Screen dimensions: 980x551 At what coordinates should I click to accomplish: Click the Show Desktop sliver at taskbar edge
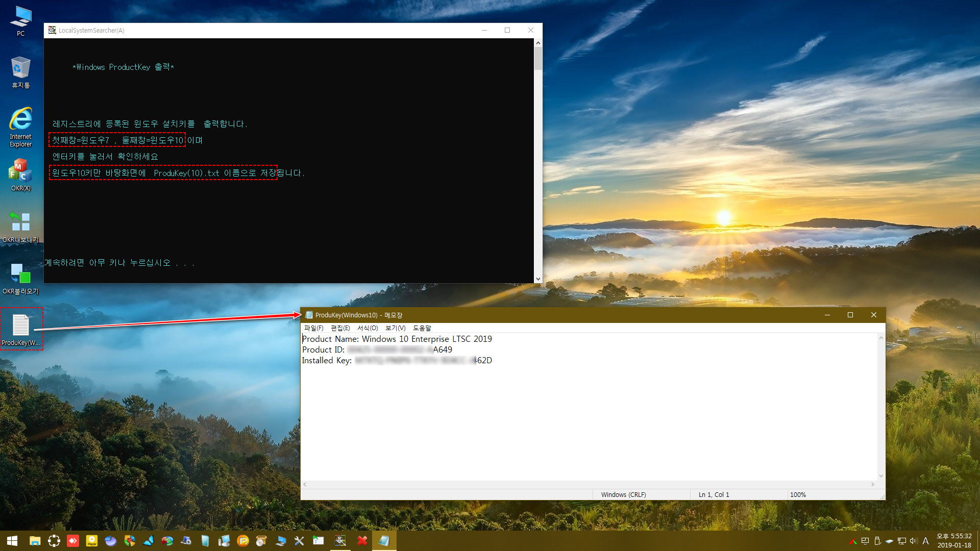click(978, 541)
